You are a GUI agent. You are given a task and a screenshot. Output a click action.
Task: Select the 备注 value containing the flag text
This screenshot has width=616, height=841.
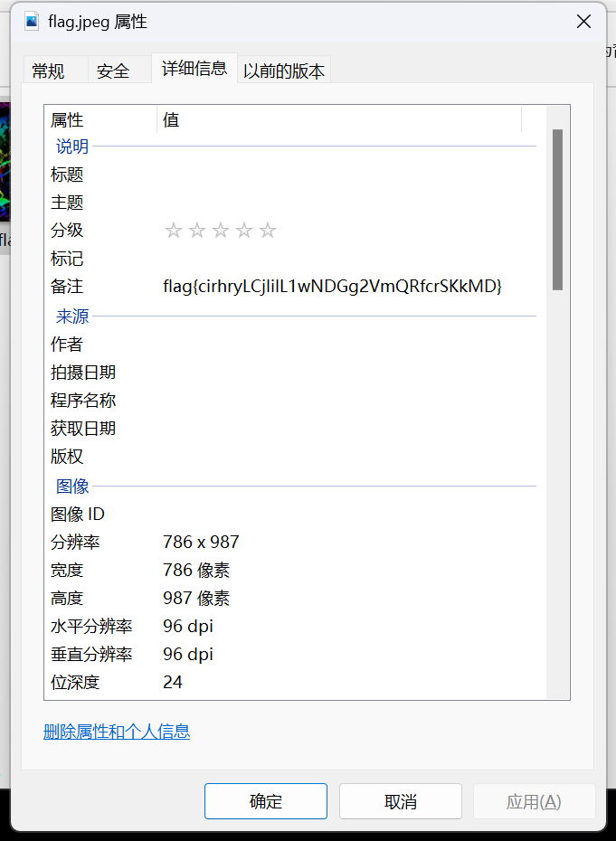332,287
